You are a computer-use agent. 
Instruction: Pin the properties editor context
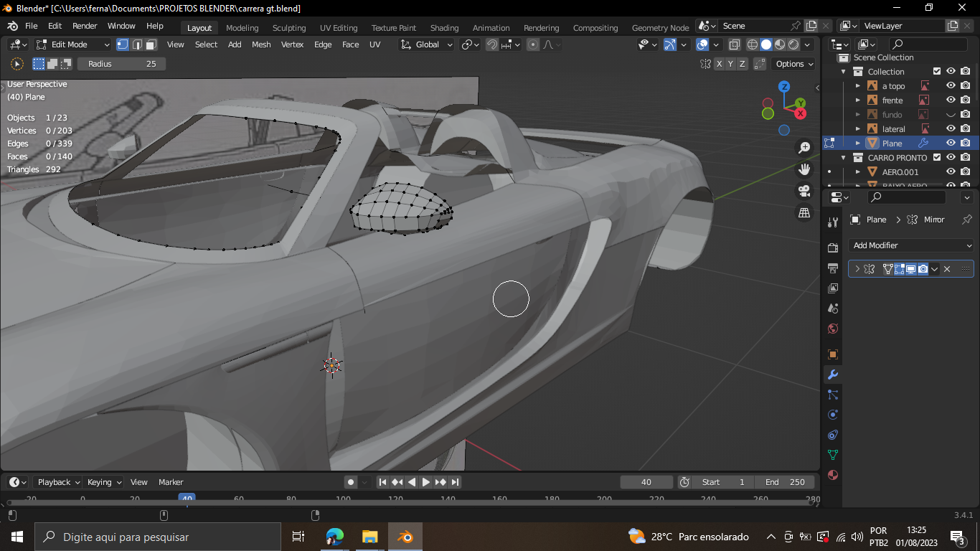(x=966, y=220)
